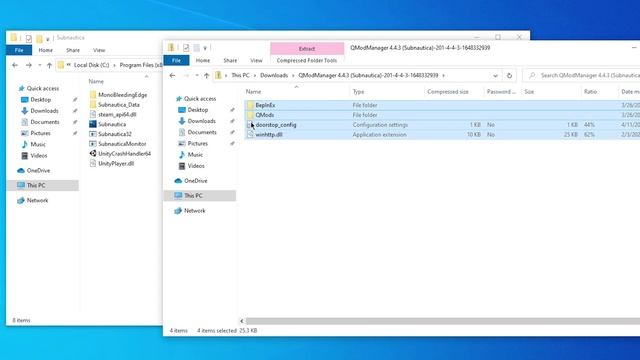Open File menu in Subnautica window

tap(19, 50)
